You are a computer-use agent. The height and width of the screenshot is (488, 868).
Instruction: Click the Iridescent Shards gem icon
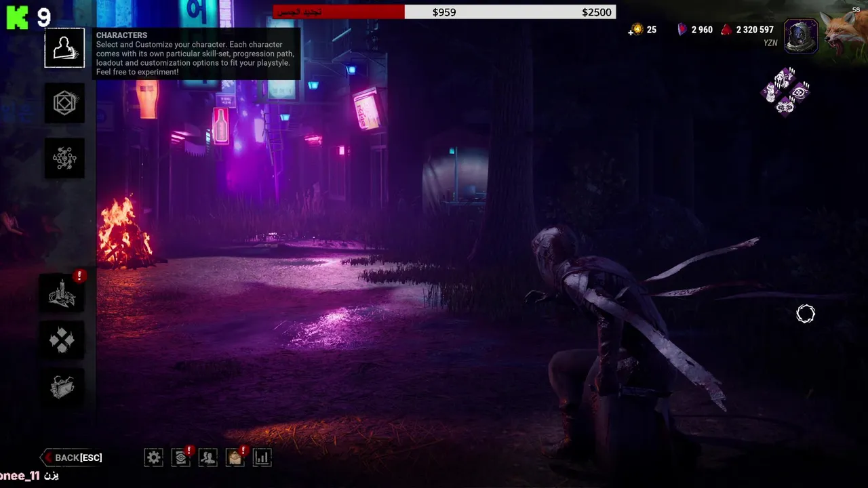[x=682, y=29]
